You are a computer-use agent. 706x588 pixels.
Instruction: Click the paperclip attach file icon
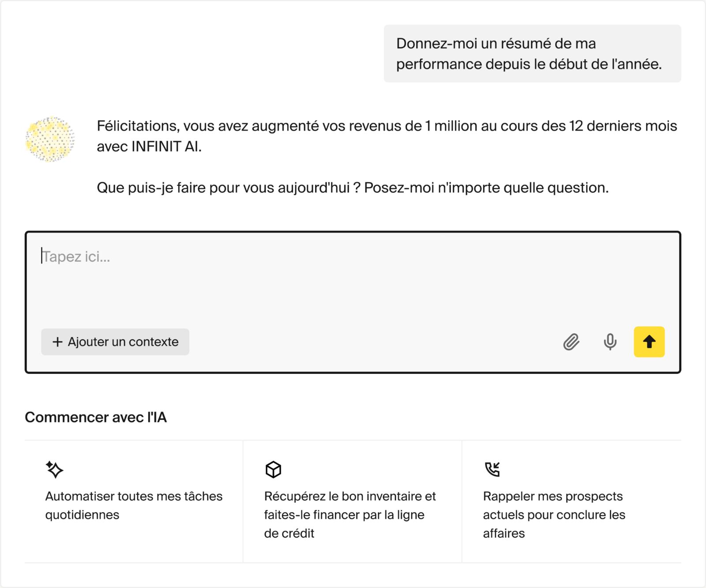[x=571, y=342]
